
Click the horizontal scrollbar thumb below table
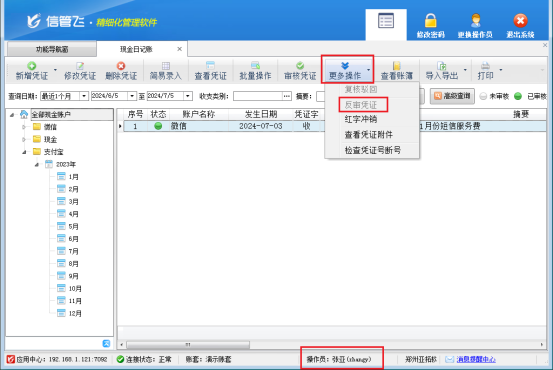pos(188,345)
